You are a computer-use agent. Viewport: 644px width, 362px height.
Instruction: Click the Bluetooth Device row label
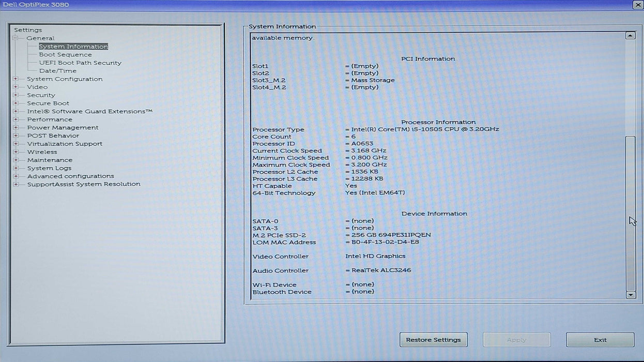[282, 292]
